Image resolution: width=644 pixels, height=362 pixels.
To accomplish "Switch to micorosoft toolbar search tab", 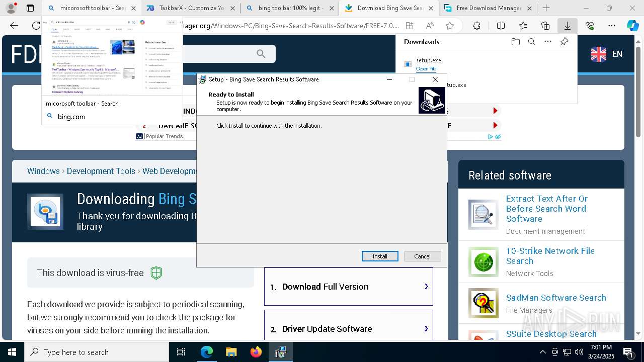I will pos(91,8).
